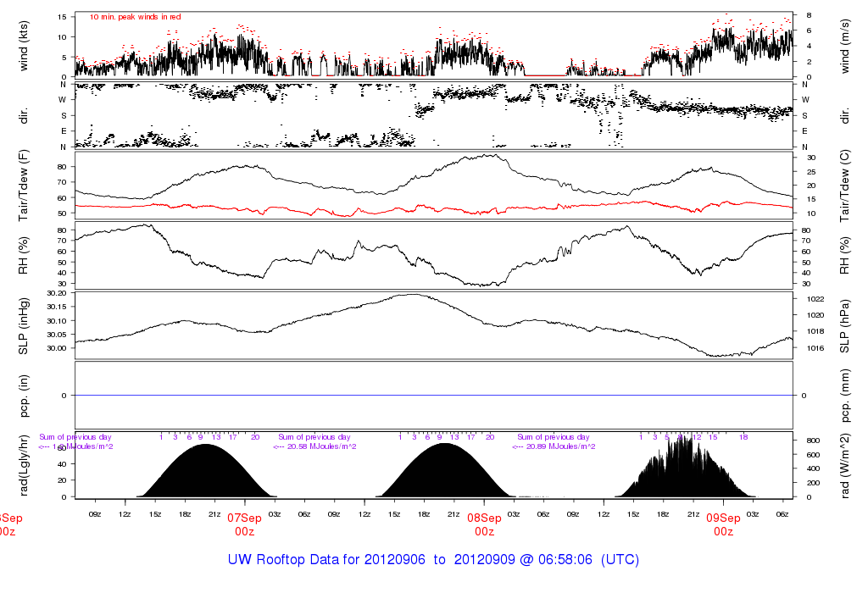Image resolution: width=868 pixels, height=593 pixels.
Task: Select the 'Tair/Tdew (C)' axis label
Action: click(x=845, y=186)
